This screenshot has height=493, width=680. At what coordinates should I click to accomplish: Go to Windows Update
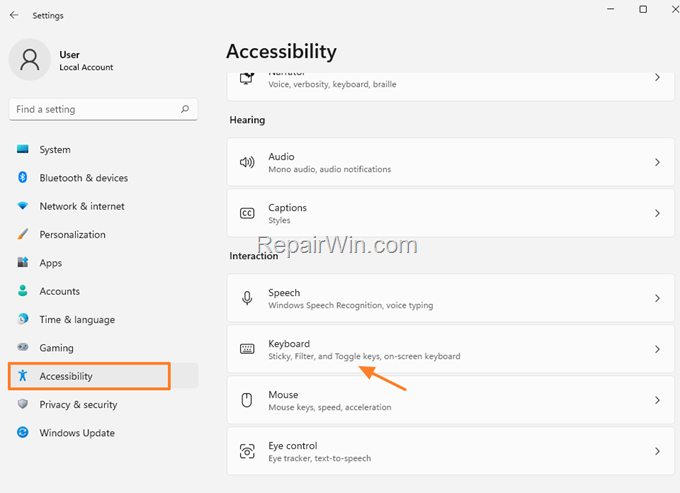[x=103, y=433]
